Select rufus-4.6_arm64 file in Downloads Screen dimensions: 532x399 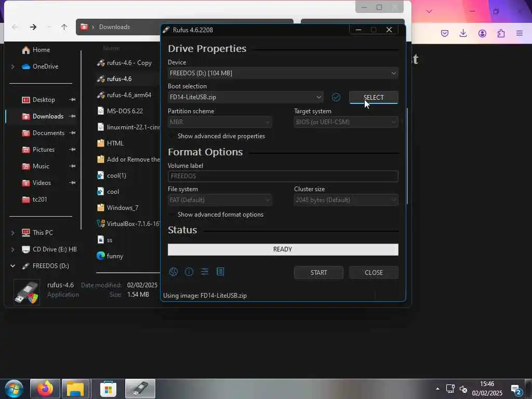click(x=124, y=95)
